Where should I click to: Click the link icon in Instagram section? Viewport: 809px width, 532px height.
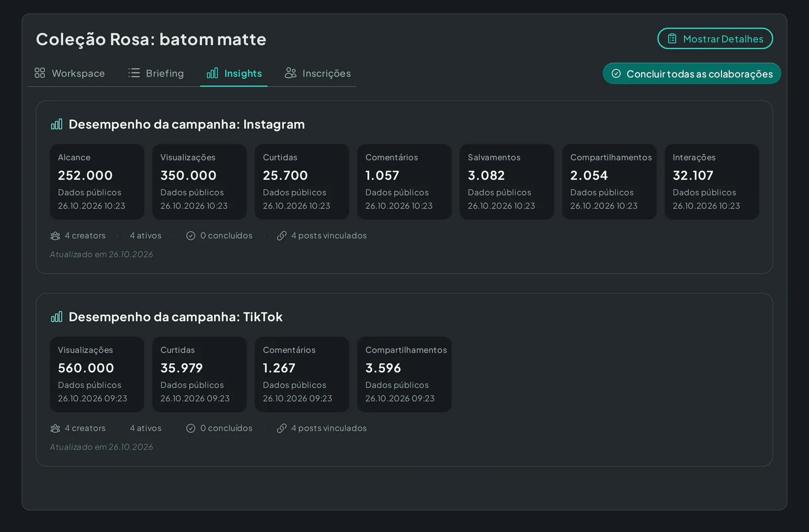pyautogui.click(x=282, y=236)
